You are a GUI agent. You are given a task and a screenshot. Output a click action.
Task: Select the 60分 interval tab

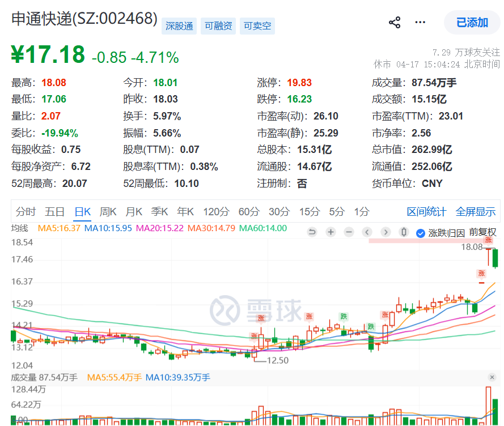[x=248, y=212]
